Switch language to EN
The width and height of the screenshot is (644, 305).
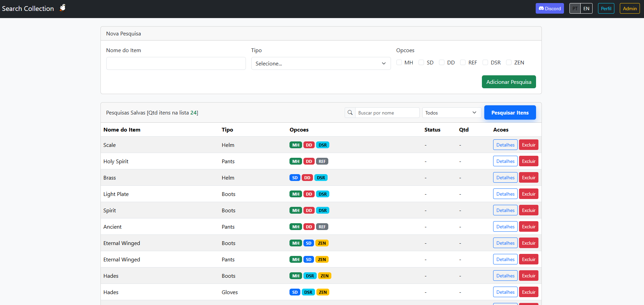[x=586, y=9]
